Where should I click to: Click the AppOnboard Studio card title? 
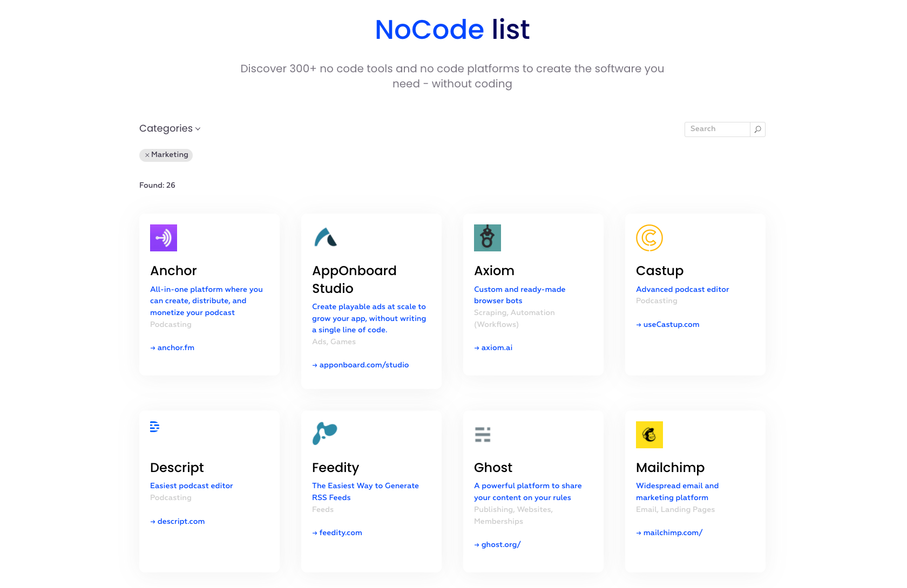(x=354, y=279)
